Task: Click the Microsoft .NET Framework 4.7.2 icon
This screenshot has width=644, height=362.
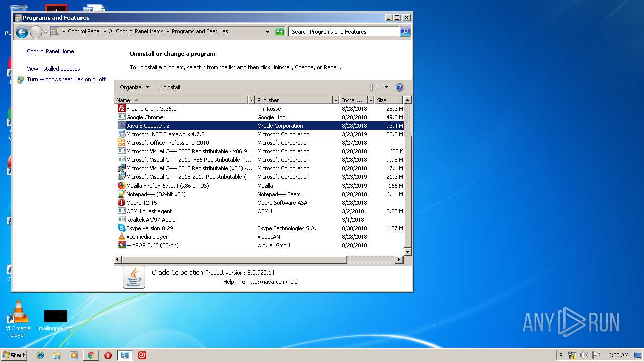Action: tap(121, 134)
